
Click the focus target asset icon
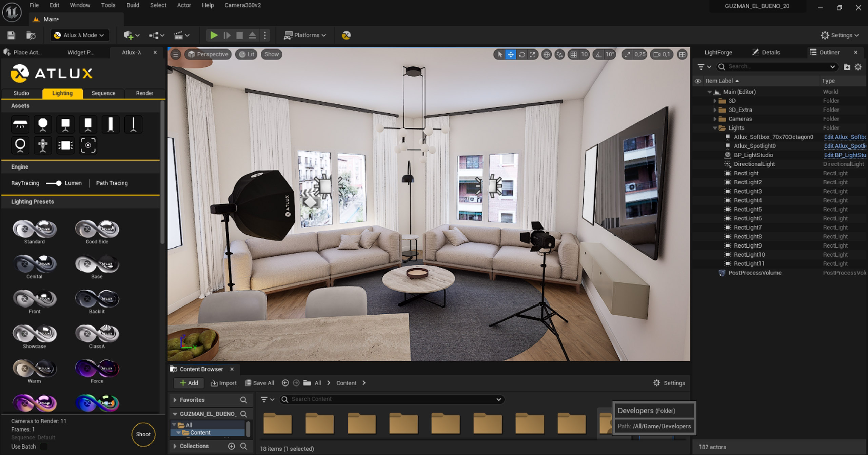coord(88,145)
